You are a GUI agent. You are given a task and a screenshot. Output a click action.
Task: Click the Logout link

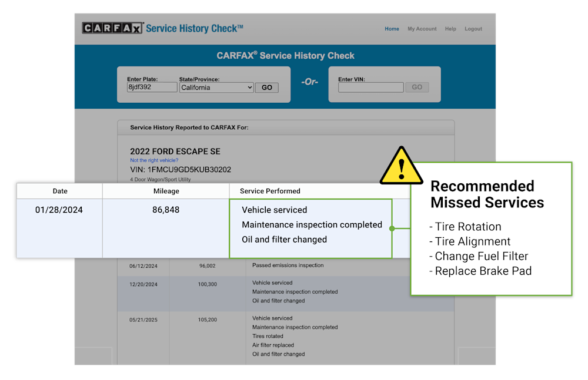[473, 29]
